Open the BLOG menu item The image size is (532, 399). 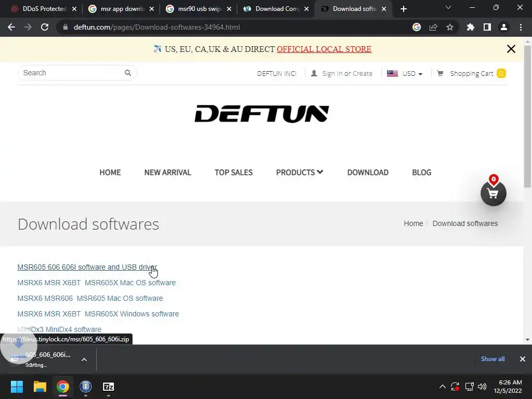[421, 172]
